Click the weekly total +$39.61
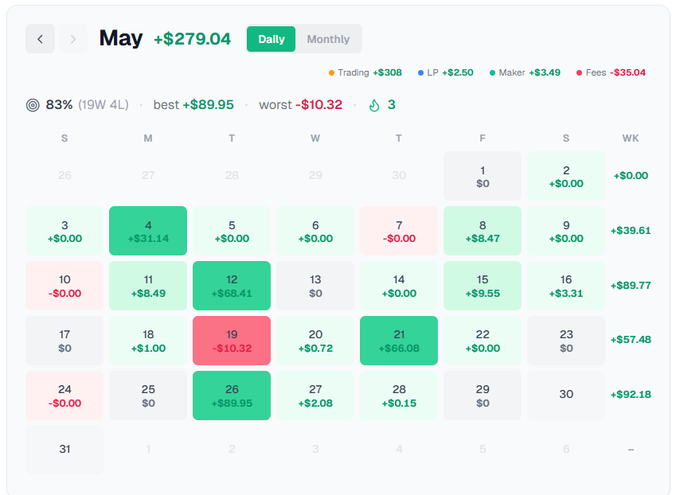 631,231
